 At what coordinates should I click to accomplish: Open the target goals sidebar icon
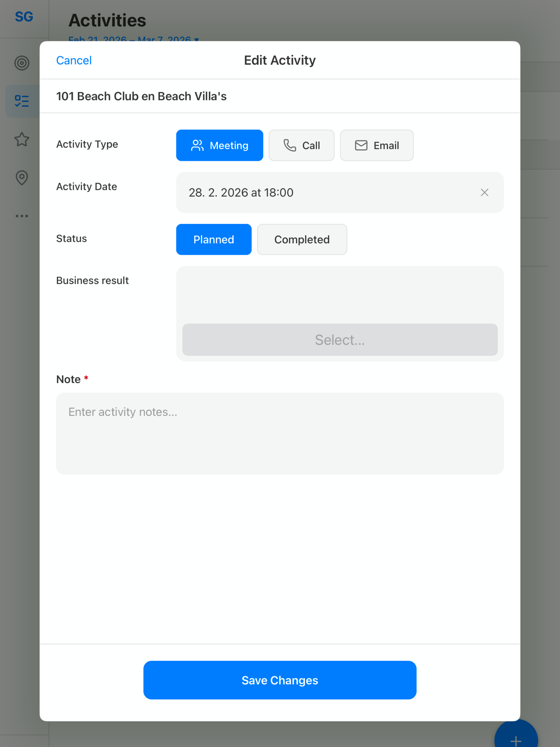coord(22,63)
